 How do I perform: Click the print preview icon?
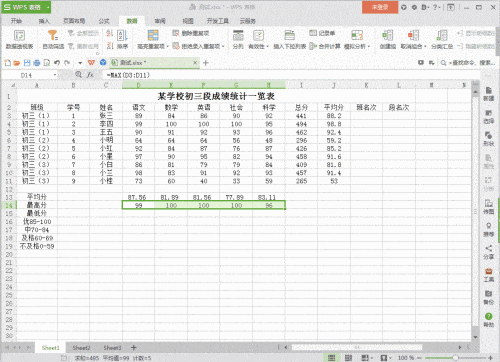point(47,63)
